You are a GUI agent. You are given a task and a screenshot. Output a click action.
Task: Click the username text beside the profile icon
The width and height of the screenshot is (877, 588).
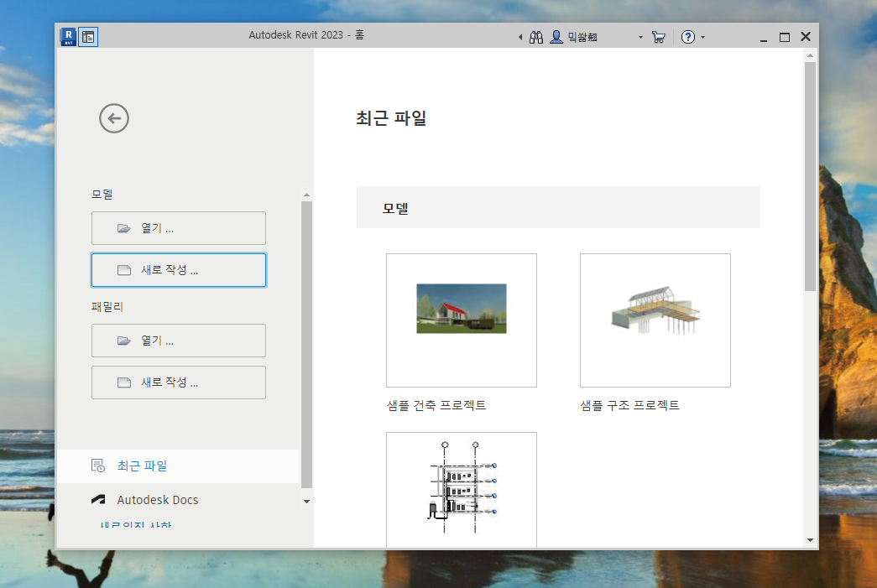[582, 37]
